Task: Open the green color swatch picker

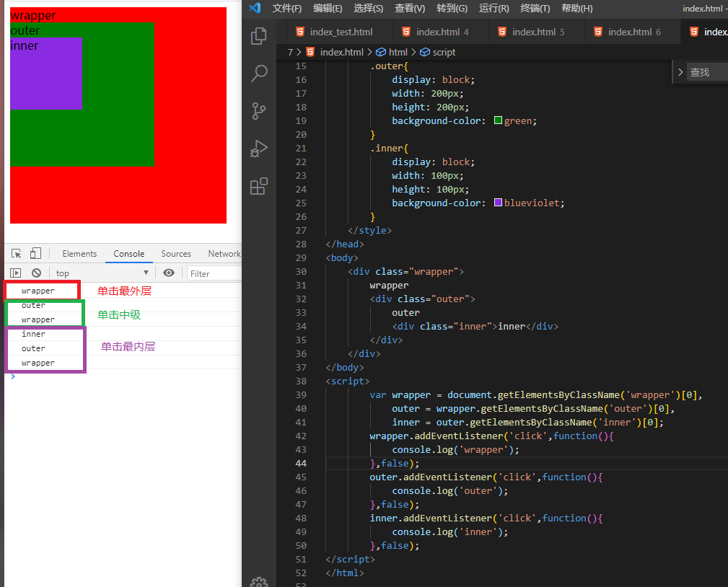Action: pos(498,120)
